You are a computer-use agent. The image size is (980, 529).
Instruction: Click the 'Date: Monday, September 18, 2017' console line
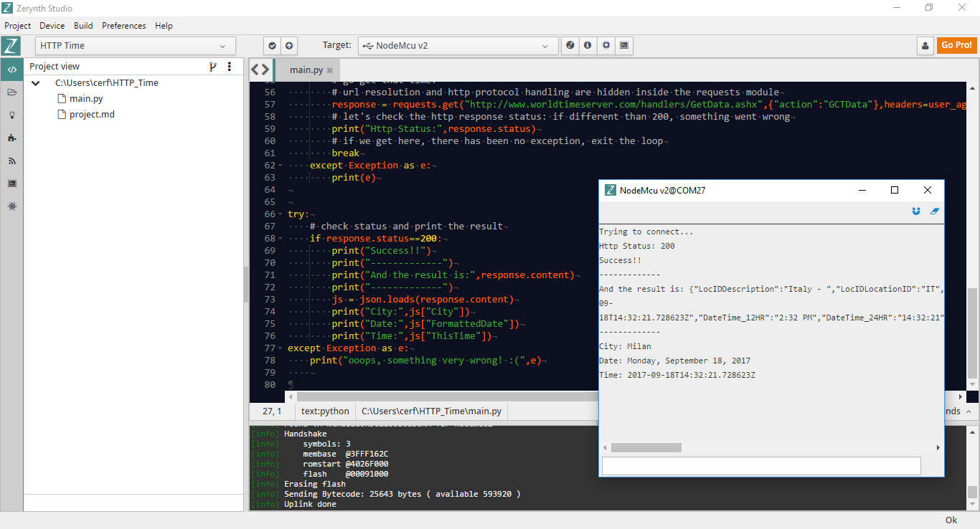pos(674,361)
